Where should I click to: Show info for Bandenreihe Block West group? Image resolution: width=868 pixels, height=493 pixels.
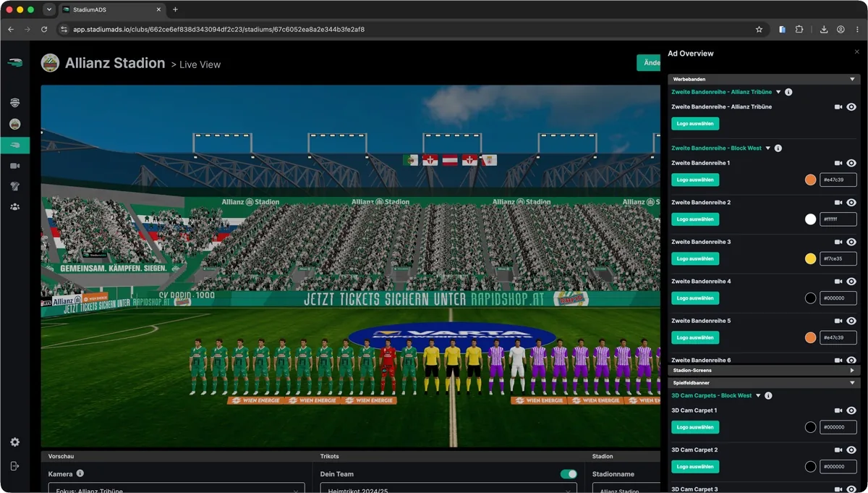(x=778, y=148)
